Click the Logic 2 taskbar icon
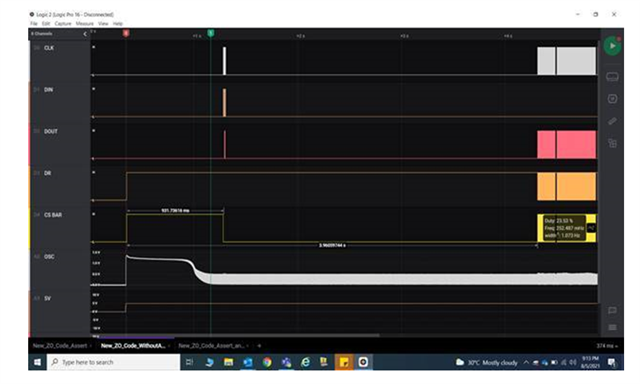Viewport: 640px width, 384px height. tap(363, 362)
